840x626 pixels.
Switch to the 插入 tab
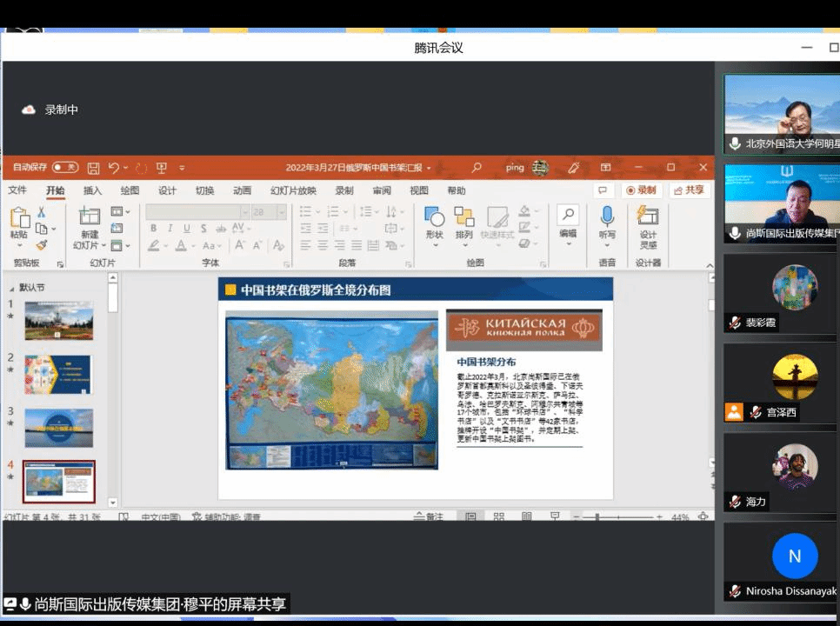[92, 190]
